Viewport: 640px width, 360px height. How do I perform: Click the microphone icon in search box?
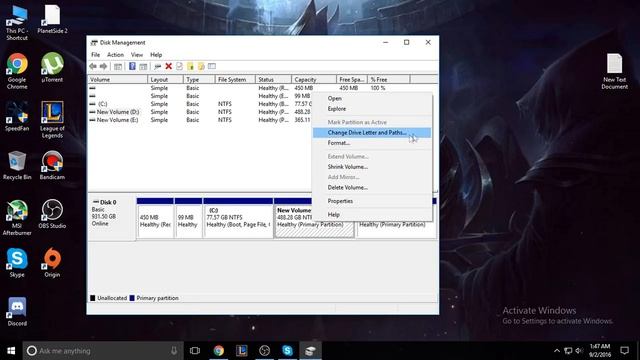coord(174,351)
